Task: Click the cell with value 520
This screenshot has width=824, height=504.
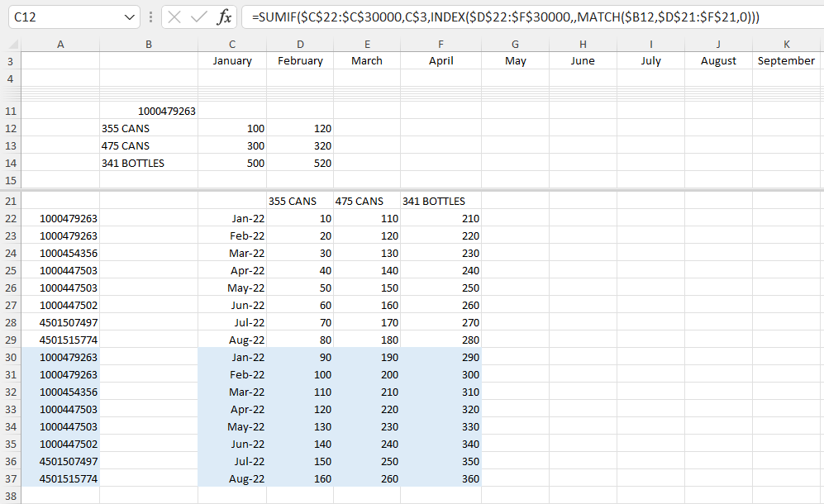Action: 300,163
